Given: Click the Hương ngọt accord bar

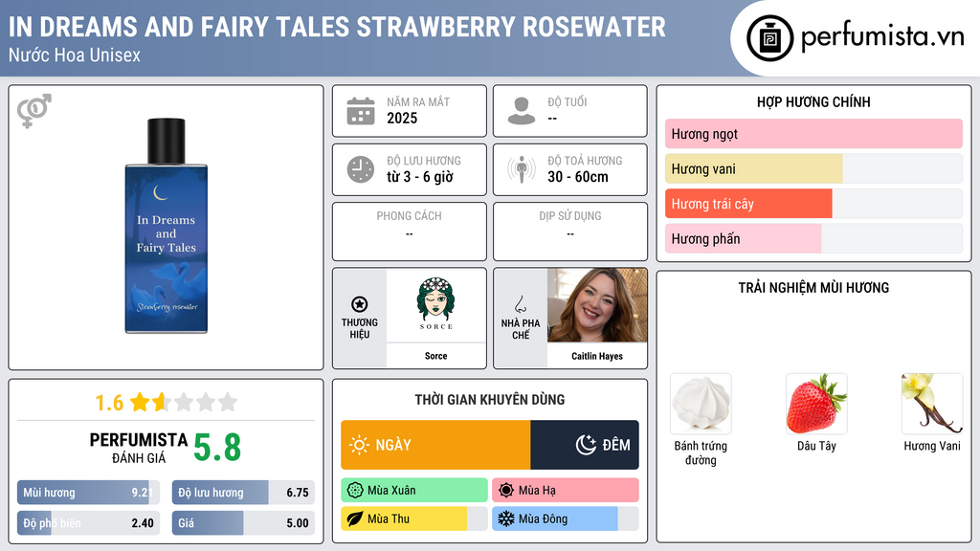Looking at the screenshot, I should click(x=813, y=134).
